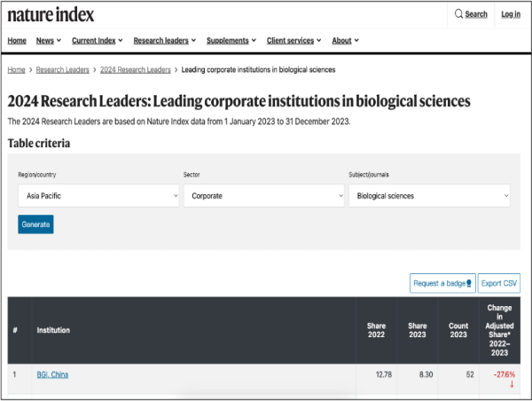This screenshot has height=401, width=532.
Task: Click the 8.30 share value
Action: tap(426, 374)
